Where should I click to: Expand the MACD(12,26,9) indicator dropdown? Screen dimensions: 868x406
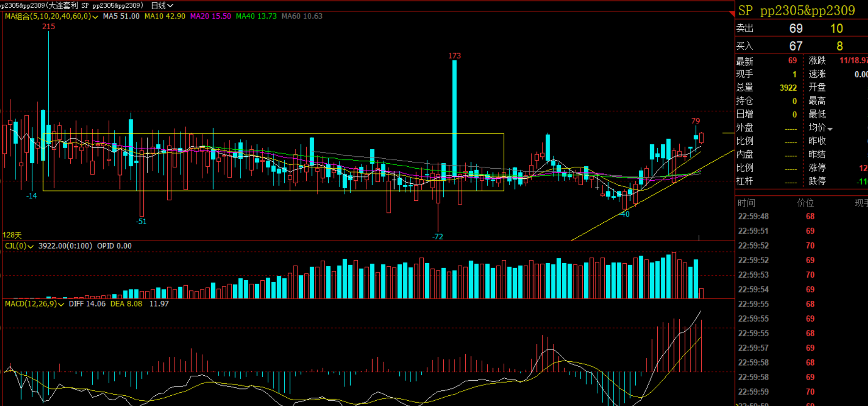point(61,304)
